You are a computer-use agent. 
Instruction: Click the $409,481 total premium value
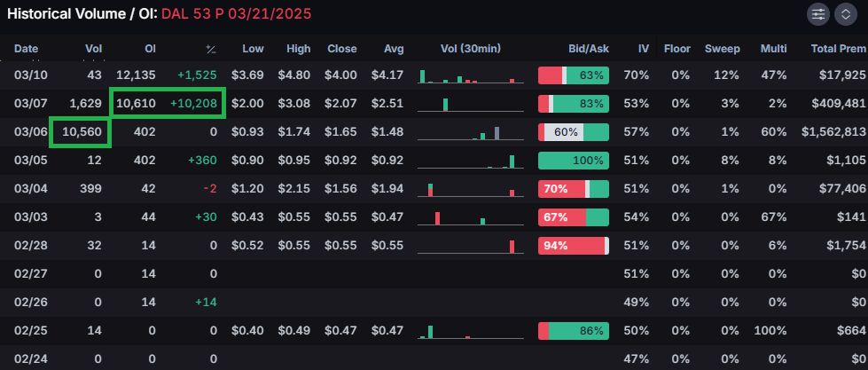point(841,103)
